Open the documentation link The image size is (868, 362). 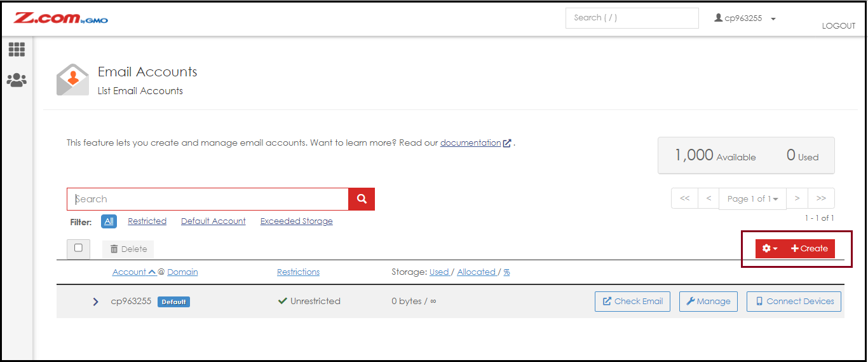[x=471, y=143]
